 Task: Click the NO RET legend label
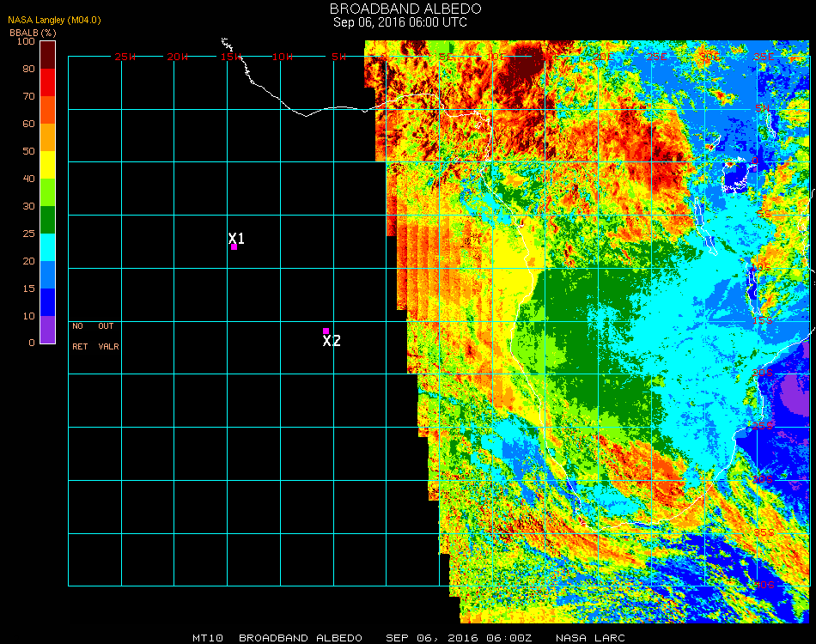(78, 337)
